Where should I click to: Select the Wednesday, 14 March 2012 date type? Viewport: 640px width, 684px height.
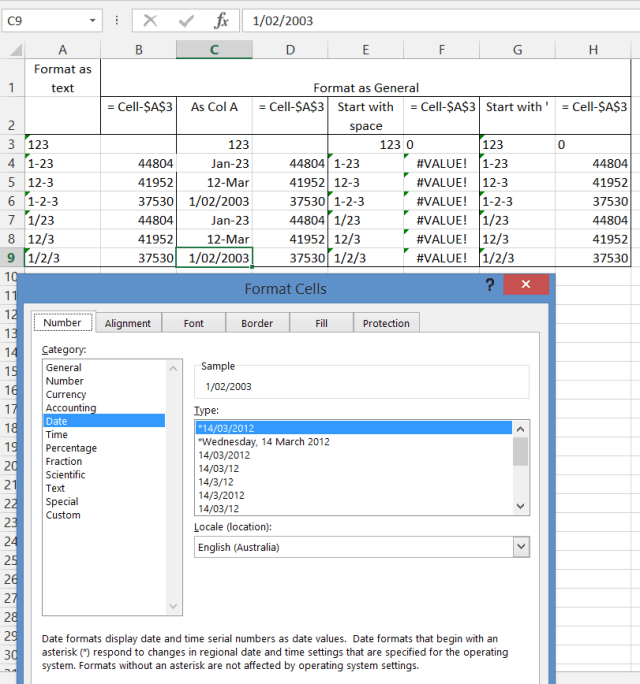264,441
